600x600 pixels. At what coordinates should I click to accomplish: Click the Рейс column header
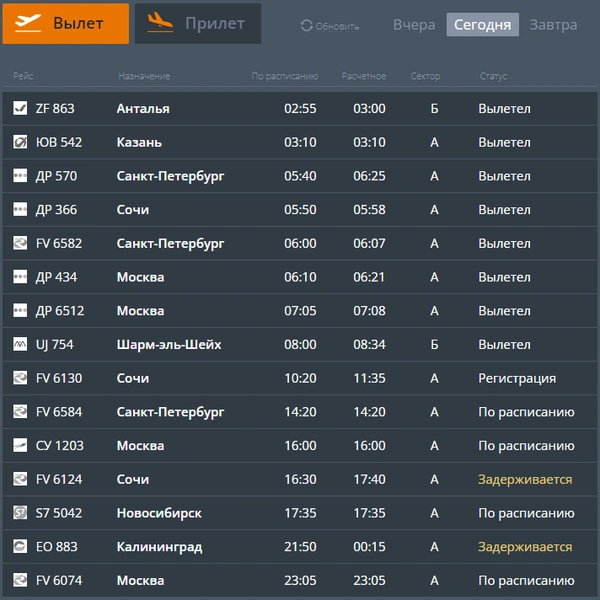(23, 76)
